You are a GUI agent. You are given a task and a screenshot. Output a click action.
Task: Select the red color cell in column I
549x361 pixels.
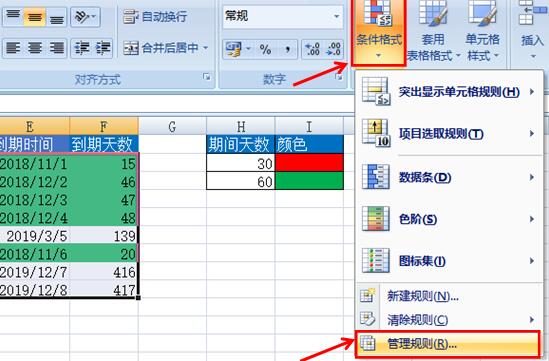(x=309, y=163)
